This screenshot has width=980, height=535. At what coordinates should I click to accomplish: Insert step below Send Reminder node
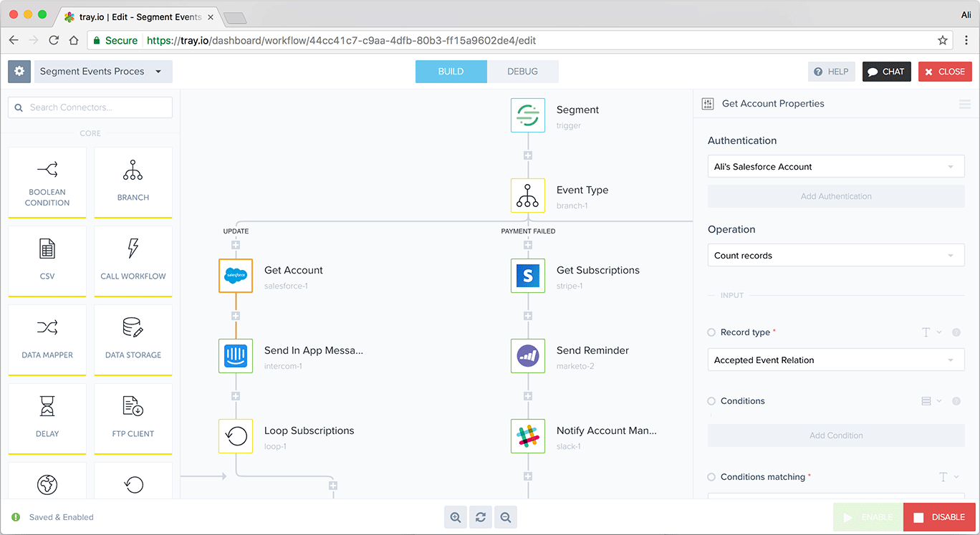(x=528, y=396)
